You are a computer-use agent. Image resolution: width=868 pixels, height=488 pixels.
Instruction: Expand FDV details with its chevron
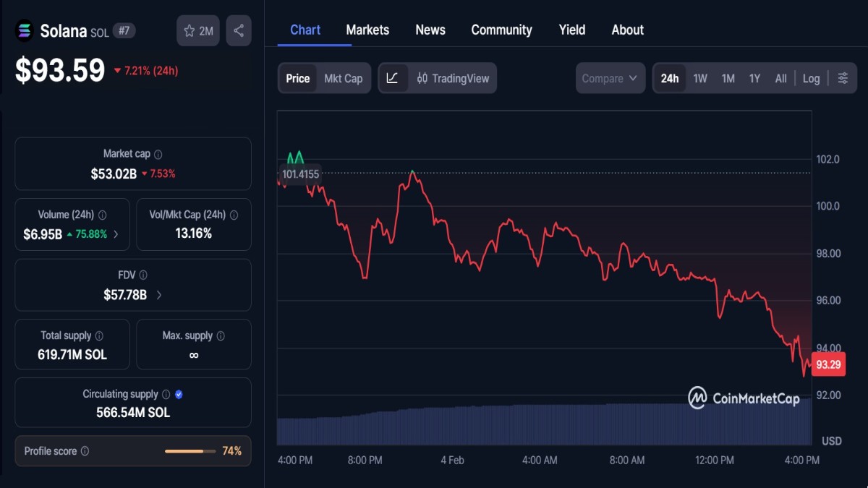tap(160, 295)
